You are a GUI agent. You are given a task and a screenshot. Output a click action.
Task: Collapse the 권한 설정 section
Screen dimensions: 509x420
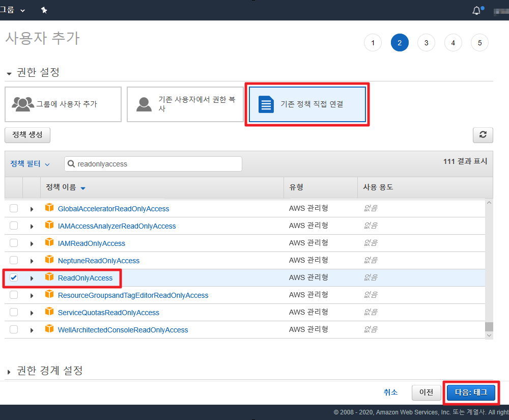coord(9,74)
